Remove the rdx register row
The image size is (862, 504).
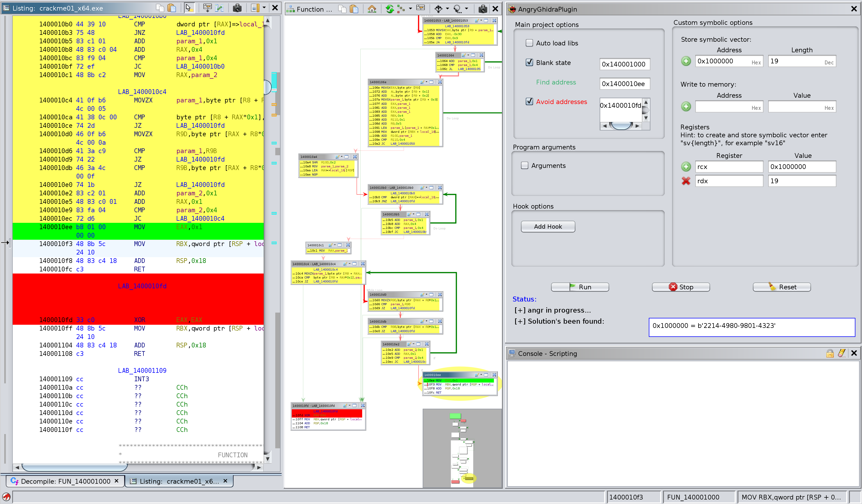686,181
